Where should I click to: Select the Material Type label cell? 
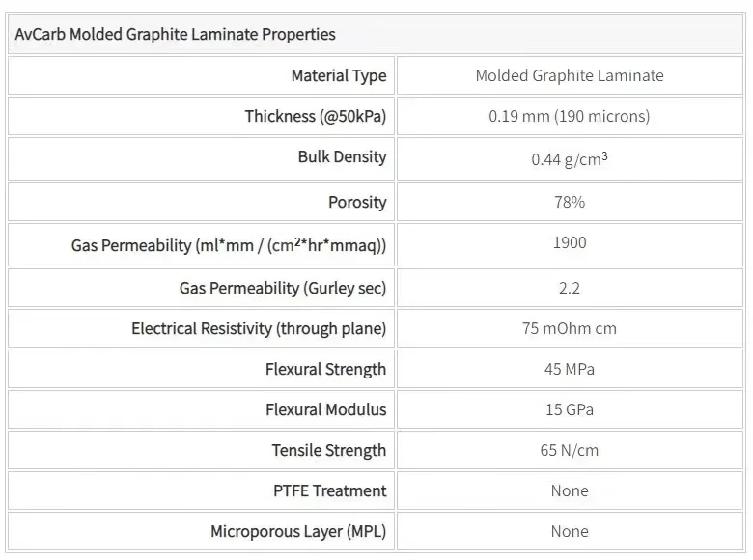338,75
